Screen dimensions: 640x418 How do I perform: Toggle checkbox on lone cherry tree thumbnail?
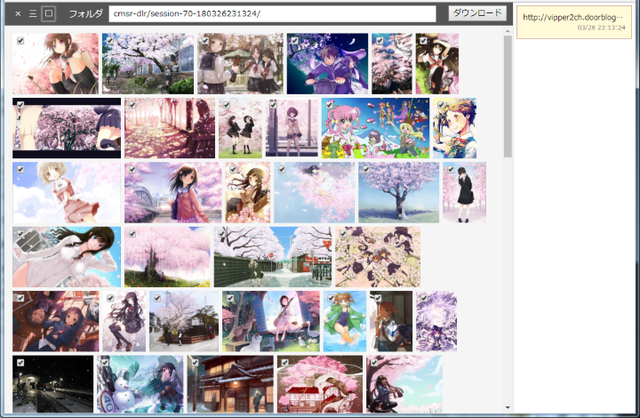coord(367,169)
